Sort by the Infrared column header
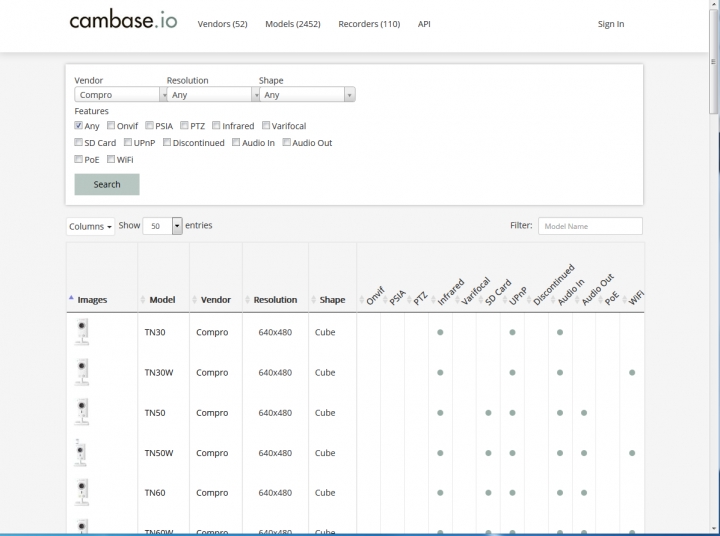The width and height of the screenshot is (720, 536). (x=449, y=293)
